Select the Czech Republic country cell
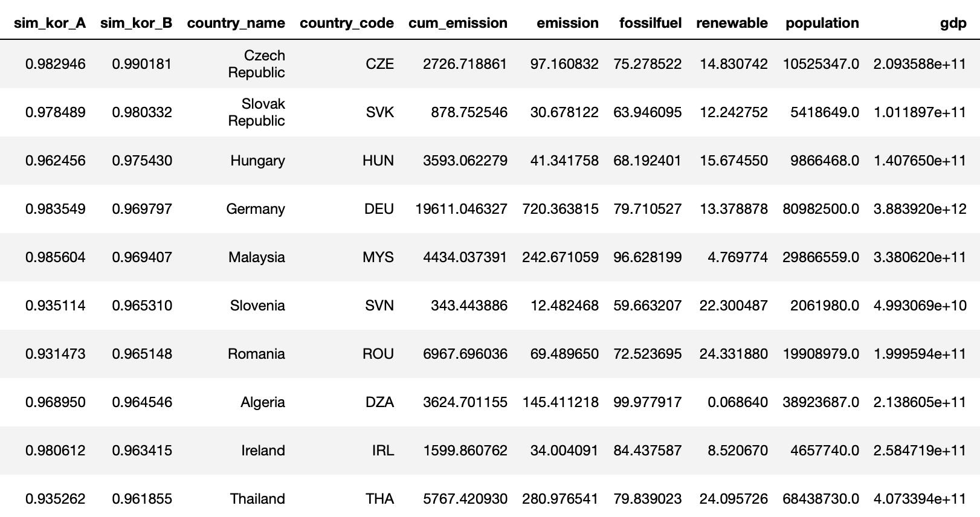Screen dimensions: 980x517 256,64
